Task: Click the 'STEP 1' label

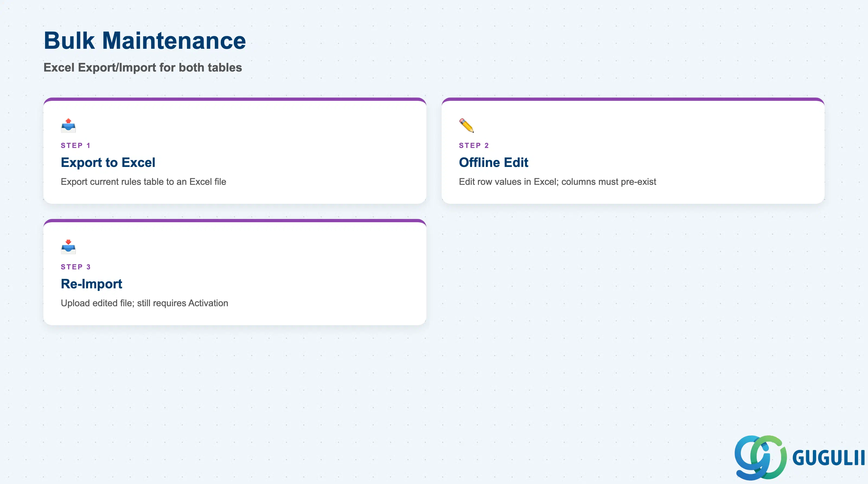Action: 75,146
